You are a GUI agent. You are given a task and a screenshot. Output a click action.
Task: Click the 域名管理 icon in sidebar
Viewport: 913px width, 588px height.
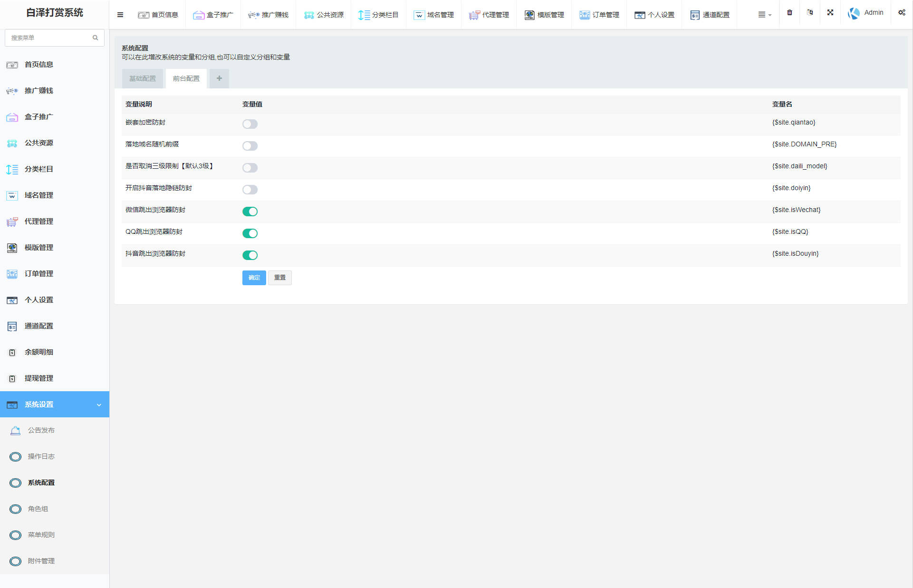pyautogui.click(x=12, y=195)
